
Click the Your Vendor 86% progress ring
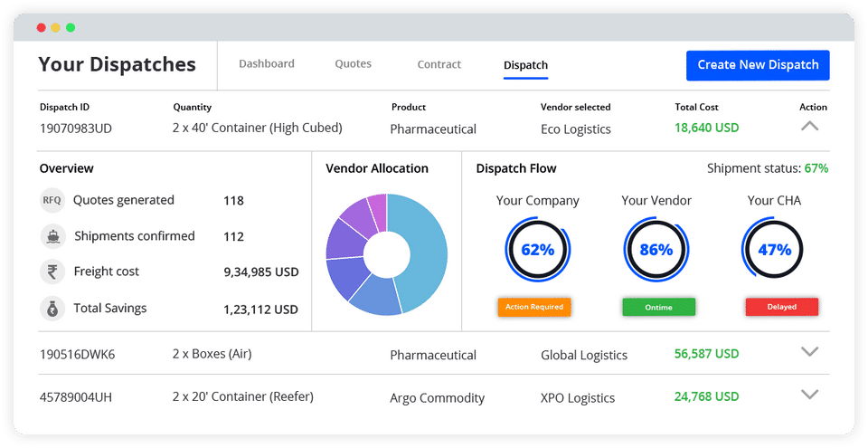click(656, 250)
